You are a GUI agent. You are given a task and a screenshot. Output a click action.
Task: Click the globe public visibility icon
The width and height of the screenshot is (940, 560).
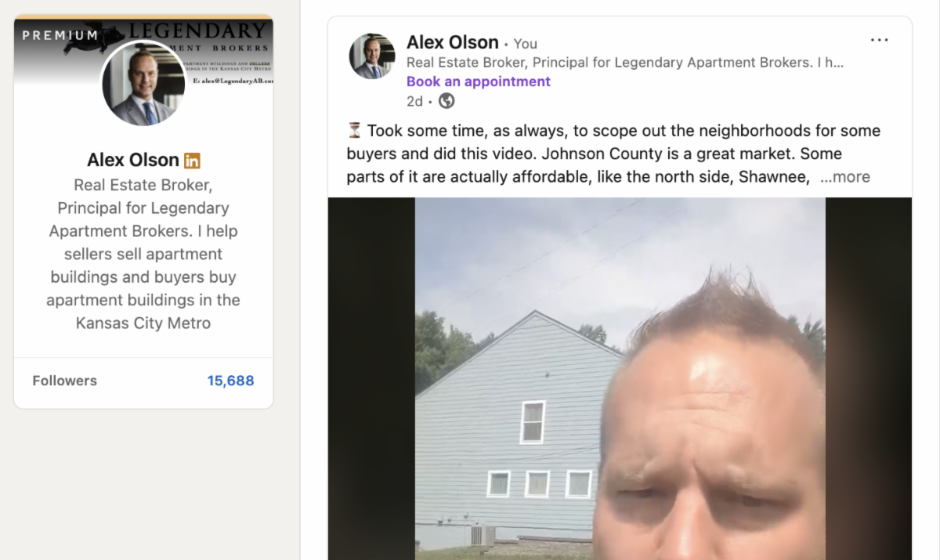click(446, 101)
